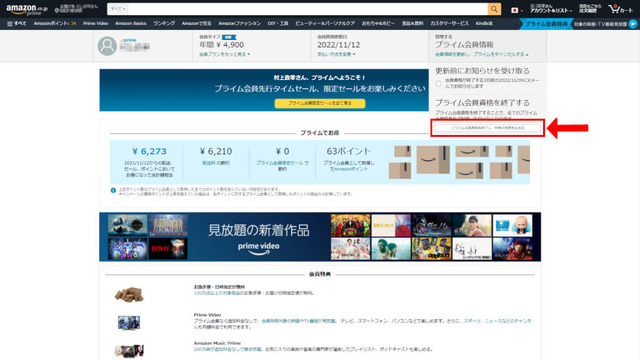Click the ¥ 6,273 total savings amount
This screenshot has height=360, width=640.
tap(149, 151)
